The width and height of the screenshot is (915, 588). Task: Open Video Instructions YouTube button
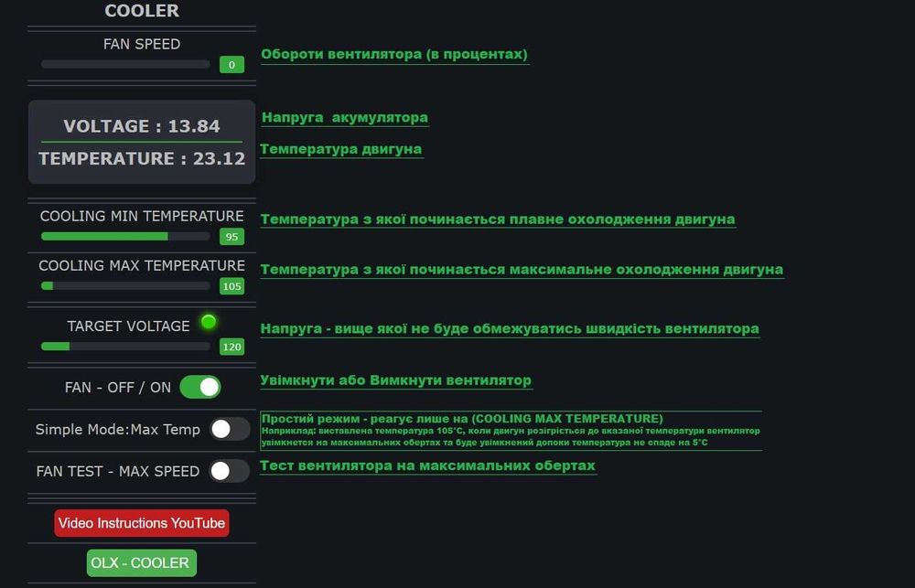click(x=142, y=523)
